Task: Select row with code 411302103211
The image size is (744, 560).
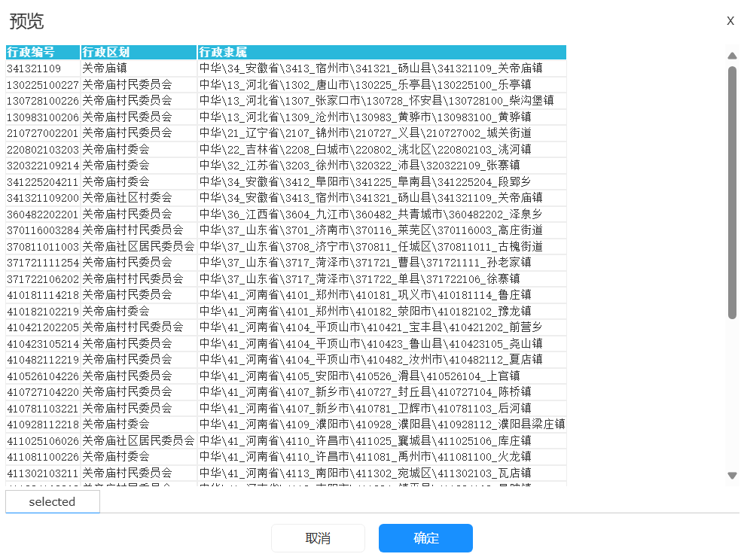Action: 42,473
